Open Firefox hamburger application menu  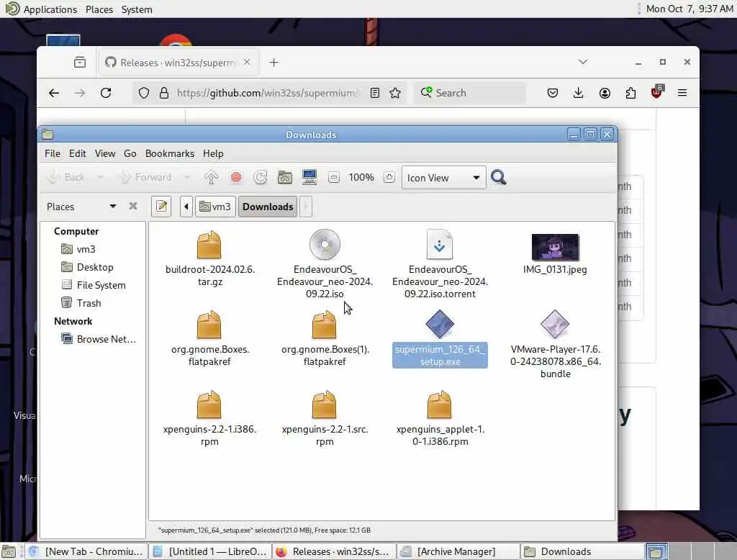[682, 93]
